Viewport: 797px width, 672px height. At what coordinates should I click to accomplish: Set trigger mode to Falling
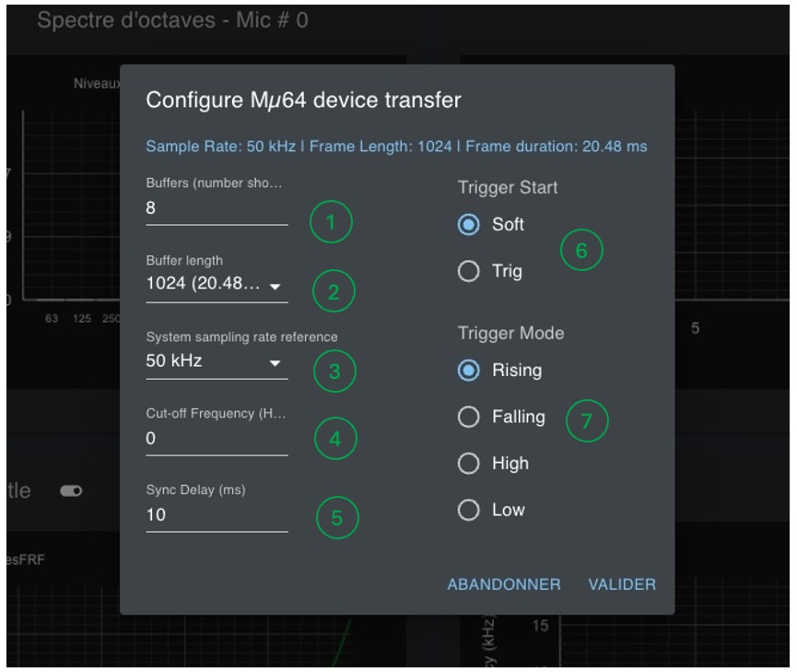coord(469,418)
